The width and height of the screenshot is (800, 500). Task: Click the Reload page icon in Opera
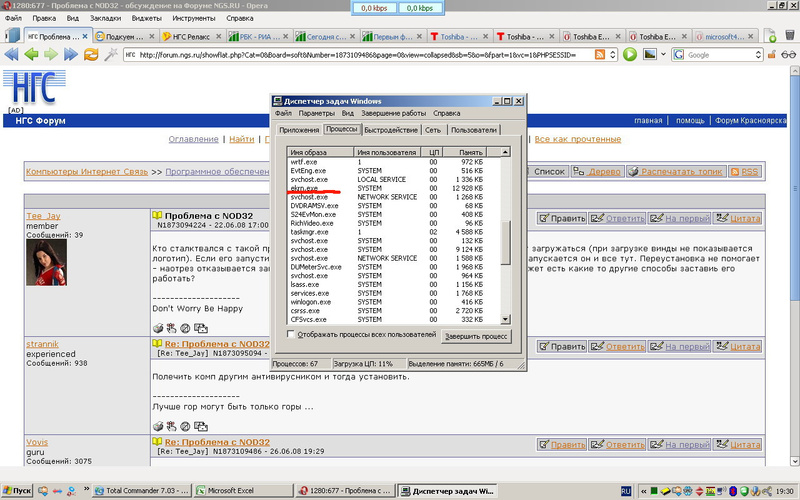91,54
